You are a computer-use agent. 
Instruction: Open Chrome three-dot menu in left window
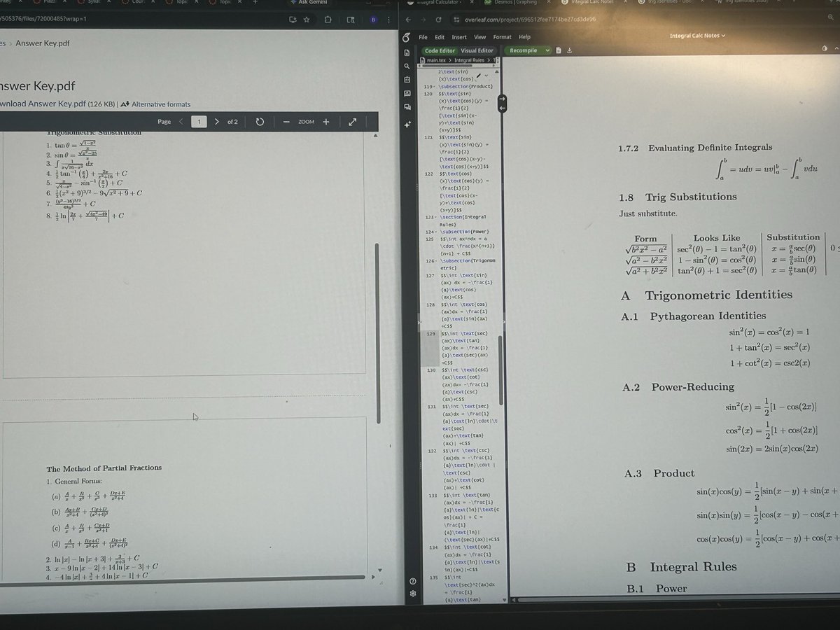pyautogui.click(x=390, y=20)
